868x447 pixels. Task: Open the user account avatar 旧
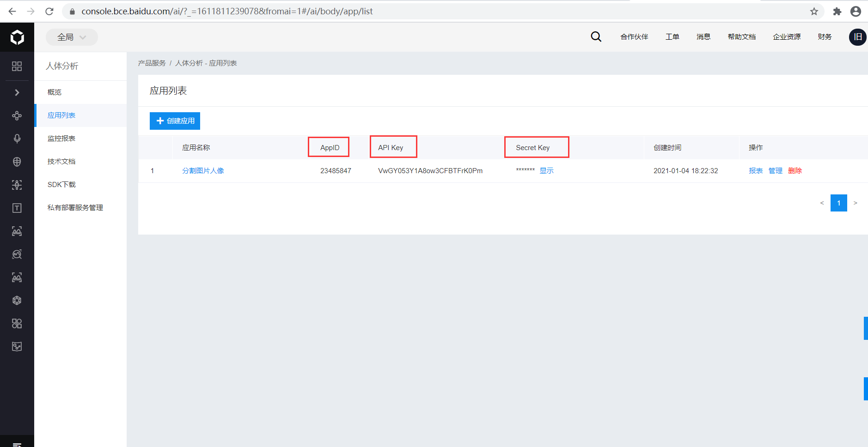click(x=857, y=37)
